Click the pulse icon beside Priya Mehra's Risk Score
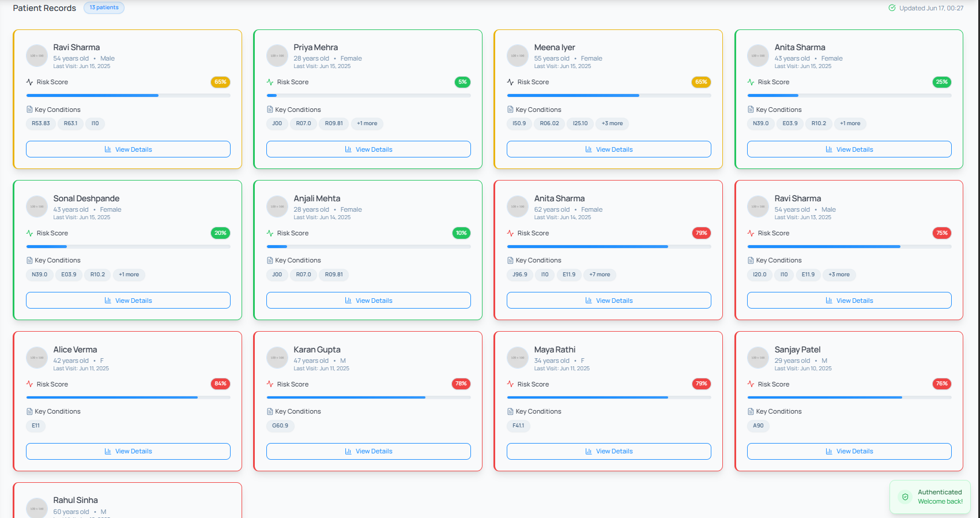980x518 pixels. click(270, 82)
